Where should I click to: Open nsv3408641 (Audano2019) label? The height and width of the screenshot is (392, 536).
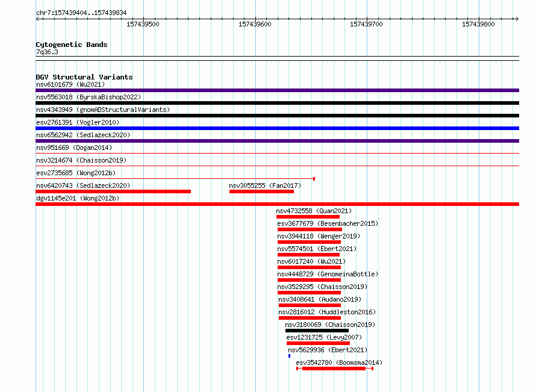pos(320,299)
